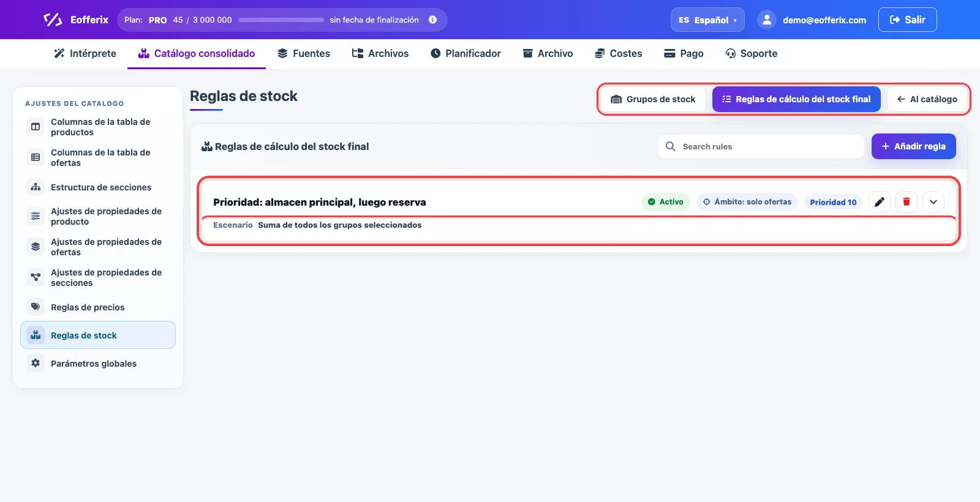The width and height of the screenshot is (980, 502).
Task: Click the product properties sliders icon
Action: click(x=36, y=216)
